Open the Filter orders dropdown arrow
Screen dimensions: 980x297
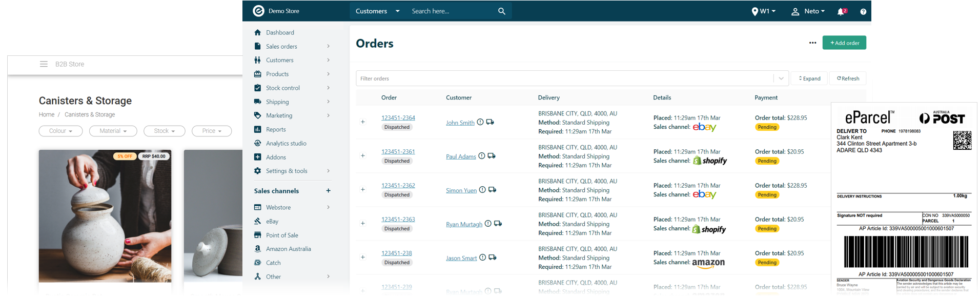tap(781, 78)
